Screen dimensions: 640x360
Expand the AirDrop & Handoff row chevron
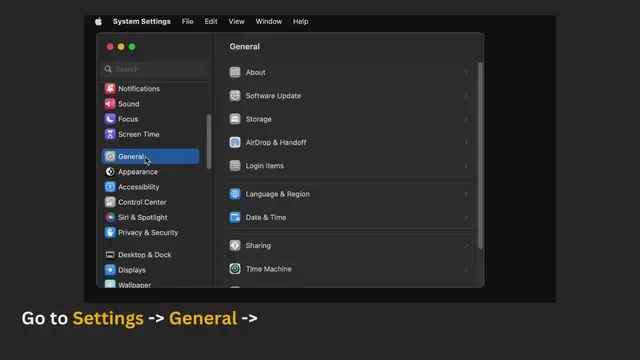tap(466, 142)
